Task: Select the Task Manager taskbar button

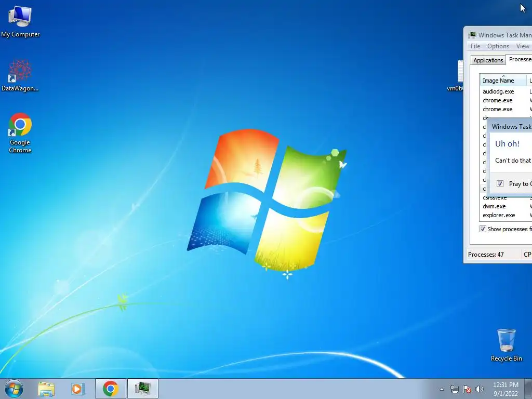Action: 142,389
